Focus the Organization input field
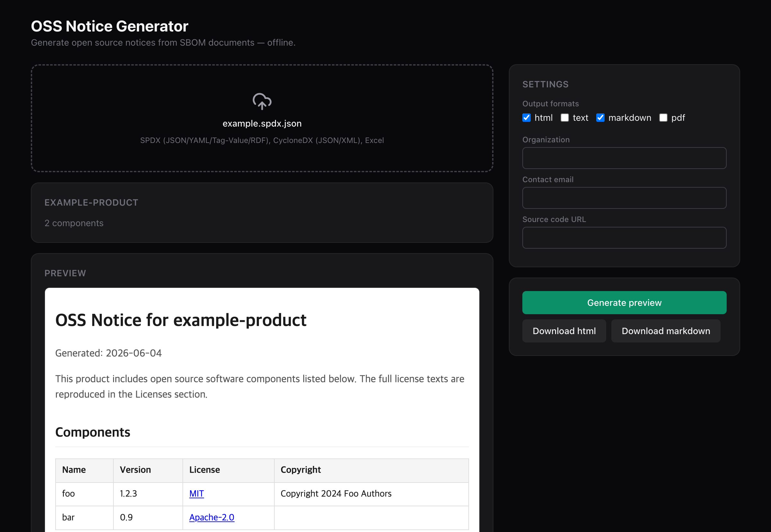771x532 pixels. tap(624, 158)
